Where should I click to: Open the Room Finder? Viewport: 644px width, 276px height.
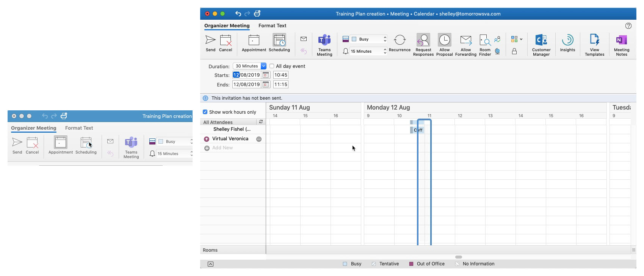tap(485, 45)
